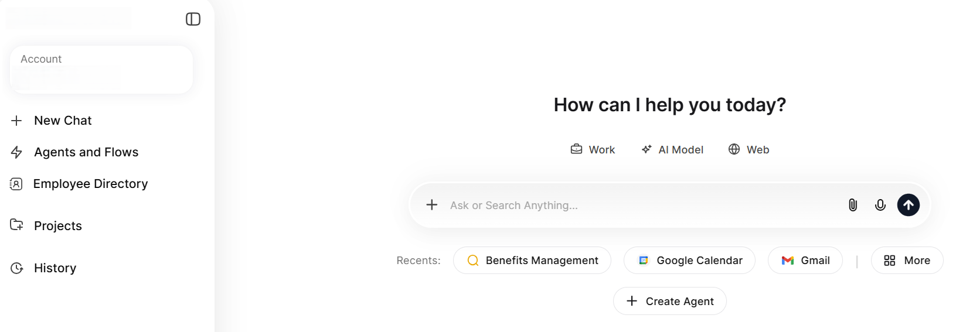Activate the microphone voice input icon
The image size is (980, 332).
[x=880, y=205]
